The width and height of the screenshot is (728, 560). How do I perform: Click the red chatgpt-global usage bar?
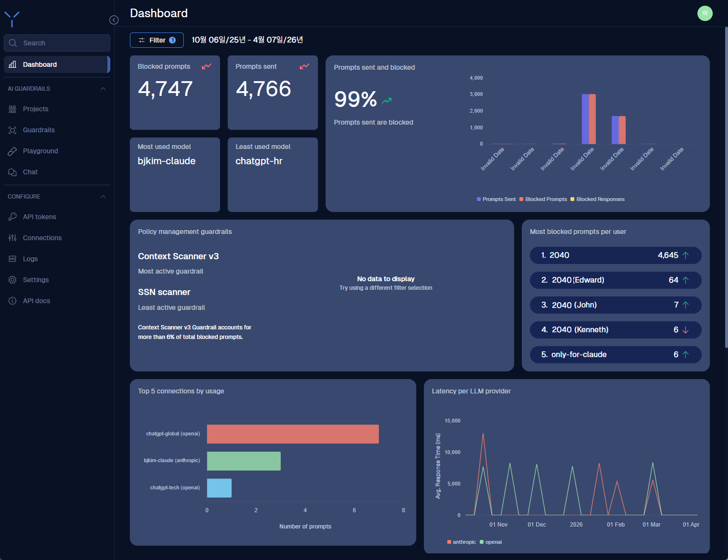pyautogui.click(x=293, y=434)
